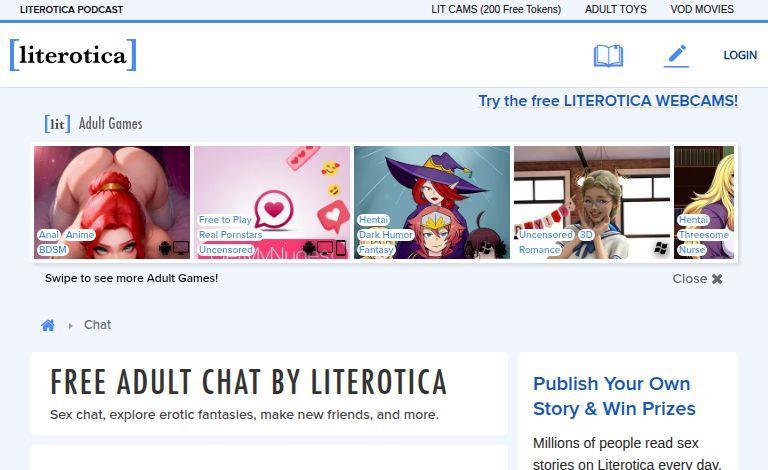Select the BDSM tag
768x470 pixels.
(52, 250)
